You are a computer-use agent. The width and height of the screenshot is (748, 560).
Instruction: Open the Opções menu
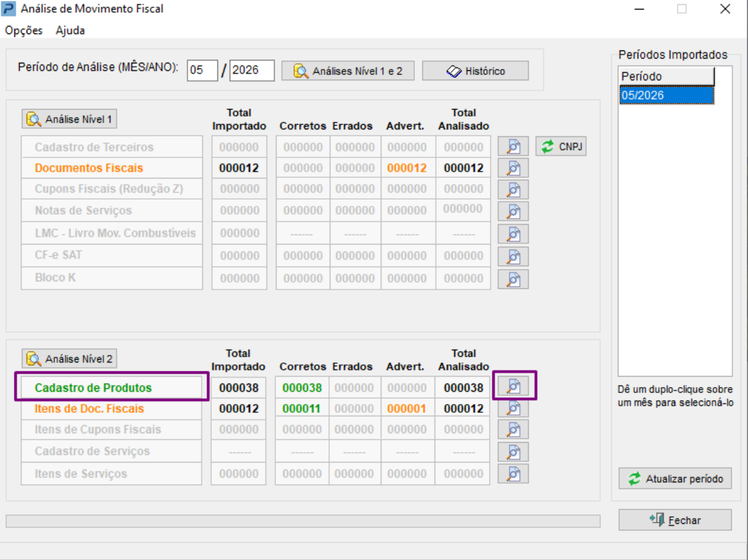(x=24, y=31)
